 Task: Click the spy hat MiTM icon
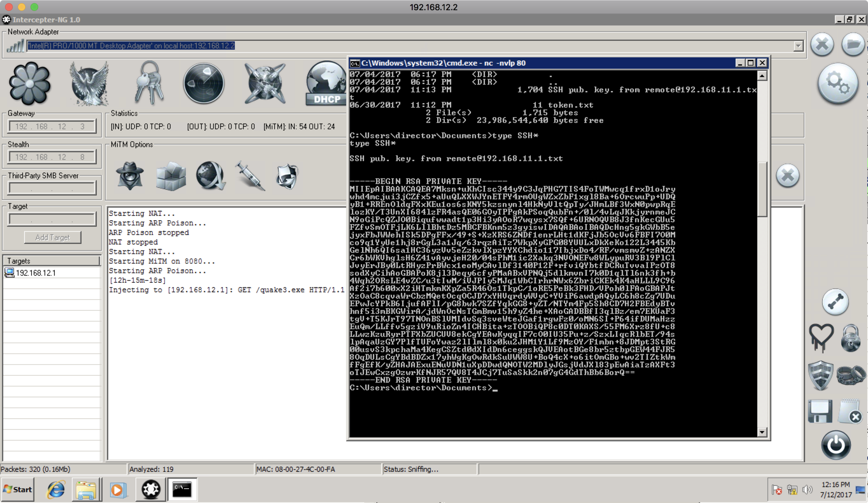[x=130, y=176]
